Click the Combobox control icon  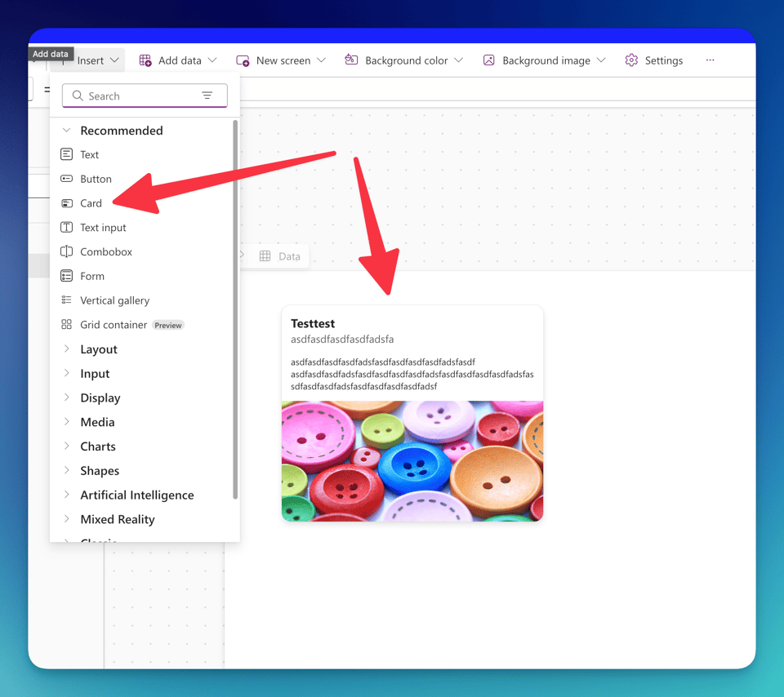click(x=67, y=251)
